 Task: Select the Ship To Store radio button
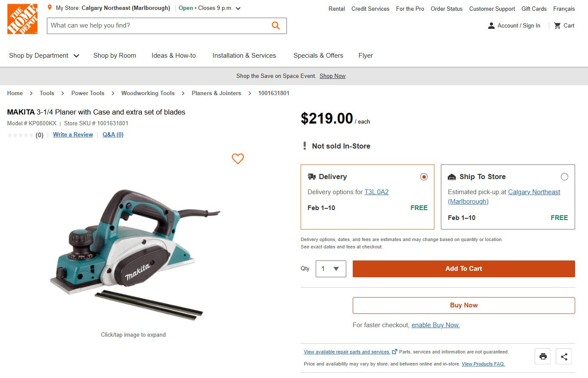pos(564,177)
